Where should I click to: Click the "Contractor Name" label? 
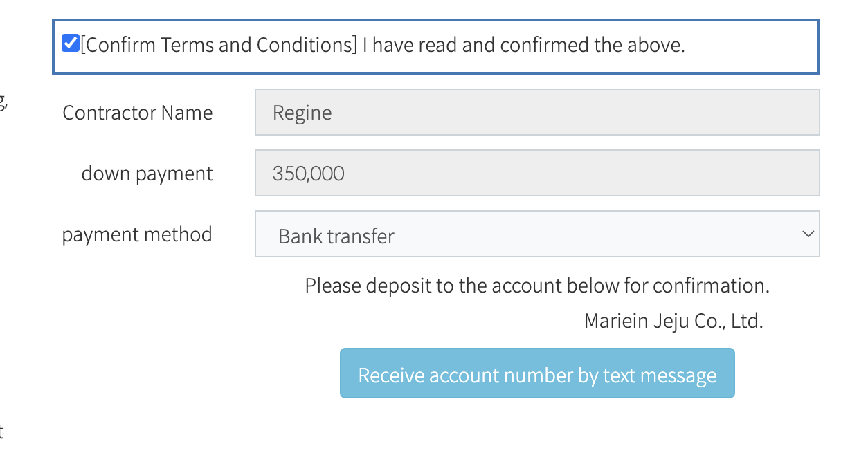(138, 113)
